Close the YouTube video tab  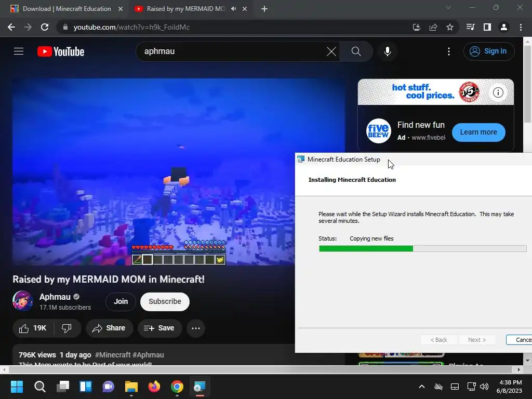click(x=245, y=9)
